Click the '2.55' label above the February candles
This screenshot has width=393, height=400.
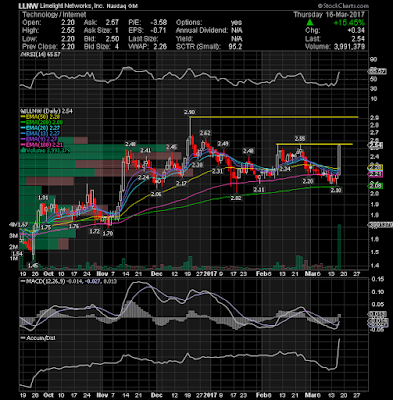pos(300,138)
